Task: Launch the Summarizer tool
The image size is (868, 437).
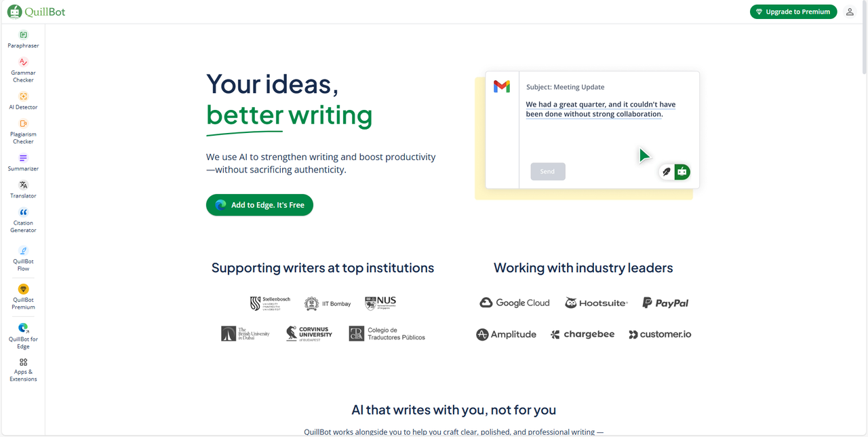Action: pos(23,163)
